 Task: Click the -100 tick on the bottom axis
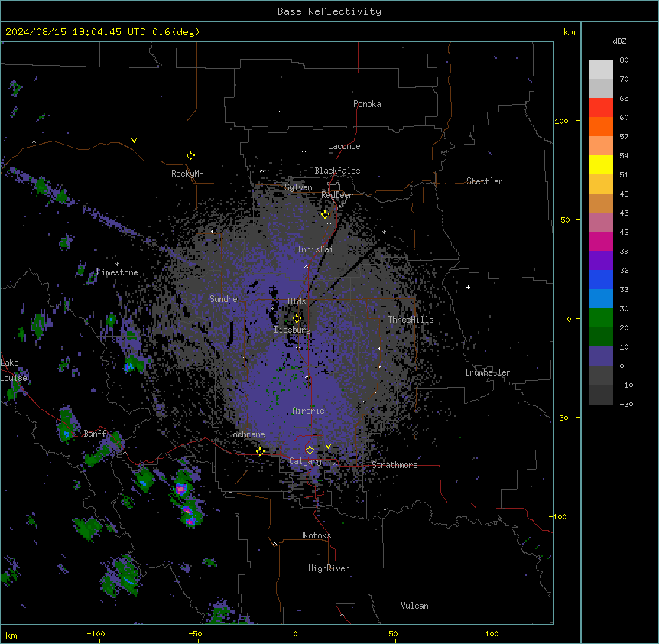(x=96, y=633)
